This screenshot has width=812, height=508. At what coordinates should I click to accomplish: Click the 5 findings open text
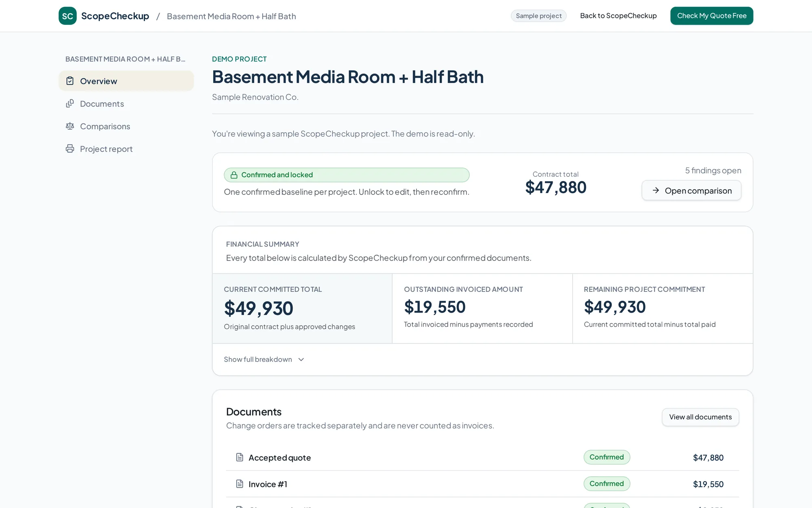click(x=713, y=170)
